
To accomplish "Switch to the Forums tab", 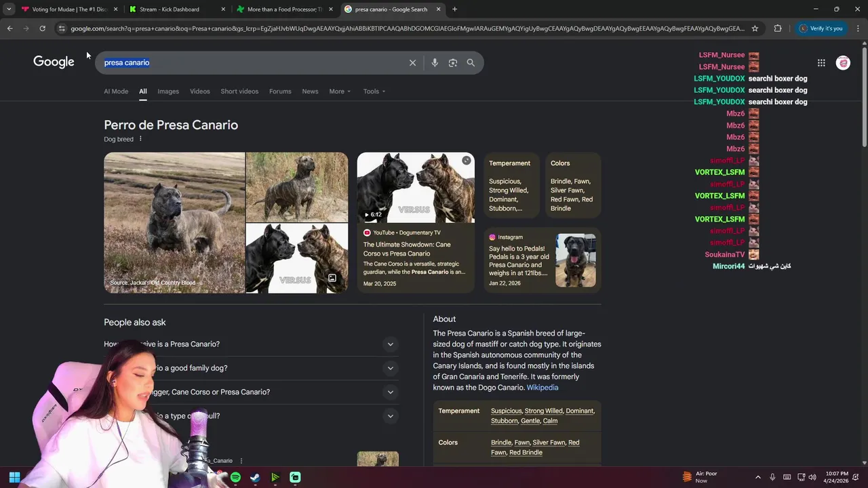I will 280,91.
